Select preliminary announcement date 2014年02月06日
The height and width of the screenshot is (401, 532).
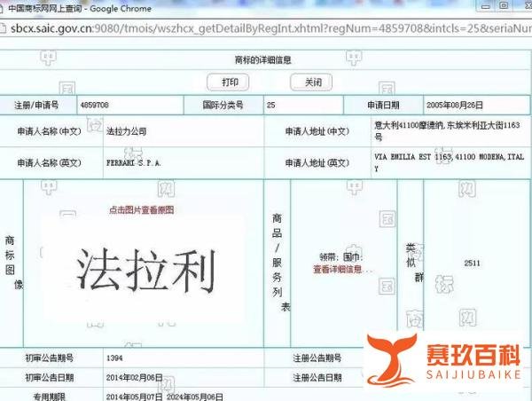[x=134, y=378]
